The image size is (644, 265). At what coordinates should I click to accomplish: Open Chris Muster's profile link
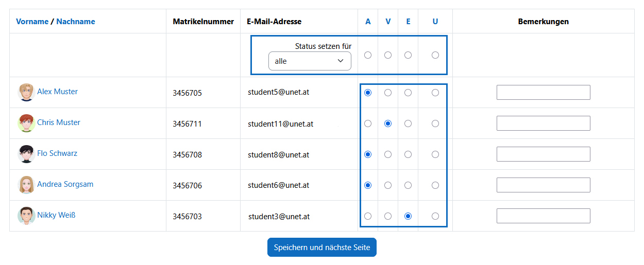pos(59,122)
